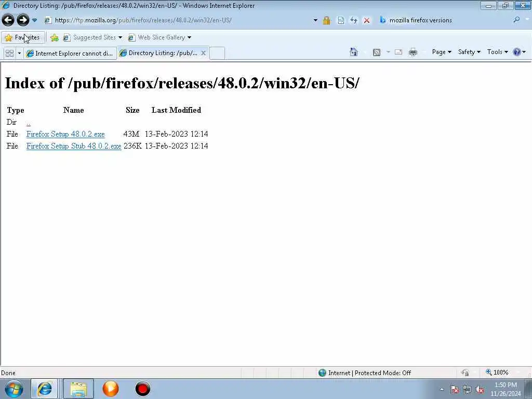Go forward with the Forward arrow button
The width and height of the screenshot is (532, 399).
tap(23, 20)
